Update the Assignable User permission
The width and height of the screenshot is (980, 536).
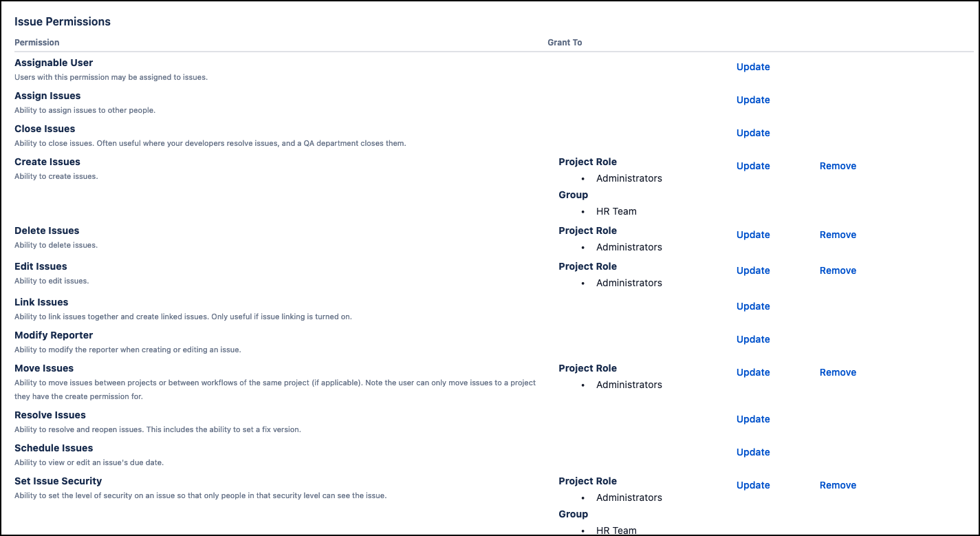(x=753, y=67)
